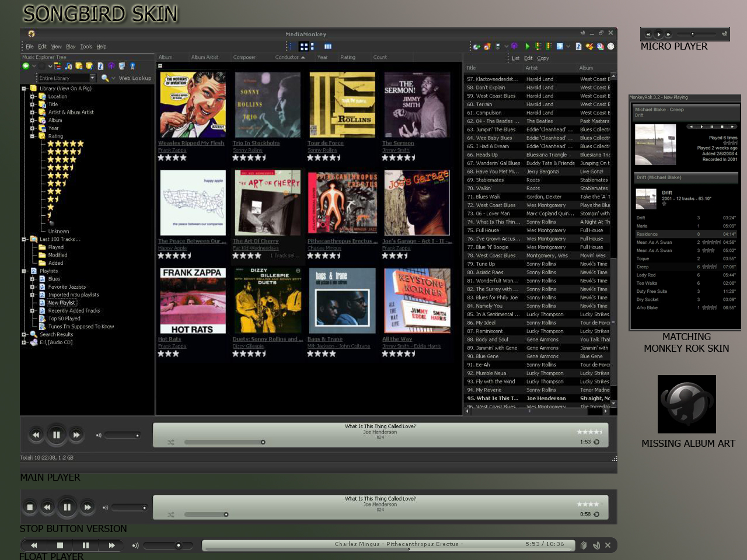Select the five-star rating node in tree
The width and height of the screenshot is (747, 560).
pos(65,143)
